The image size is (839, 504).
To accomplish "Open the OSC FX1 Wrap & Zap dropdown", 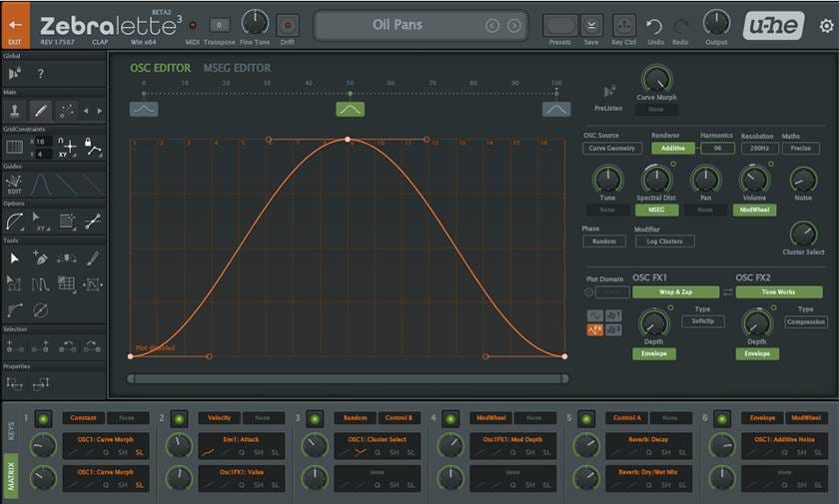I will 676,291.
